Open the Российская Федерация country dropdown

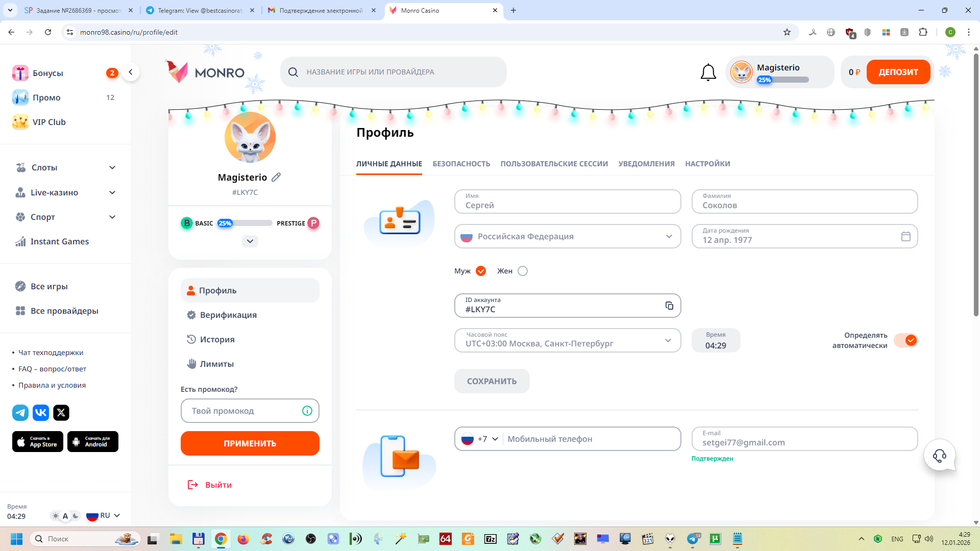pyautogui.click(x=567, y=236)
